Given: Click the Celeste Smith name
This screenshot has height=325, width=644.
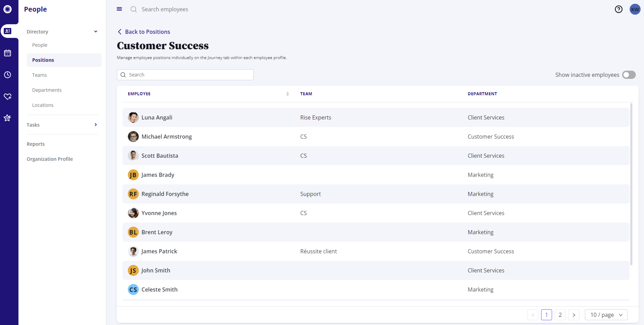Looking at the screenshot, I should click(159, 289).
